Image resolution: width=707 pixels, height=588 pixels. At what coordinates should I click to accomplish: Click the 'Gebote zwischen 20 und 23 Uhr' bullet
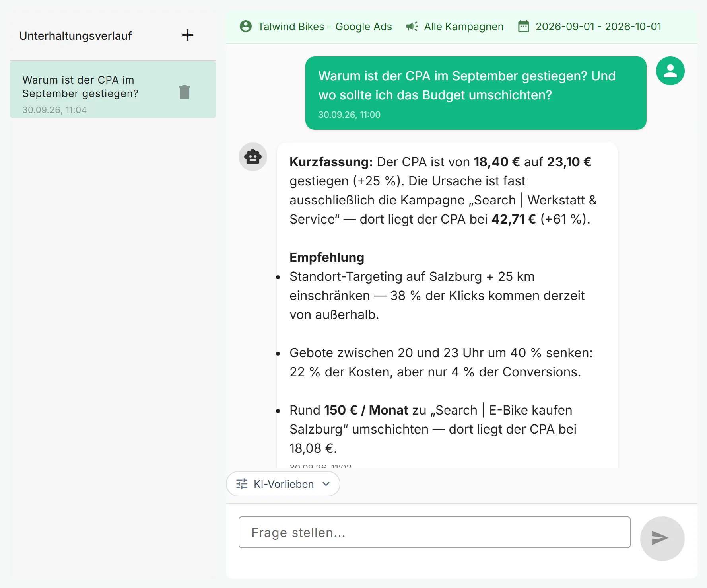[x=441, y=362]
